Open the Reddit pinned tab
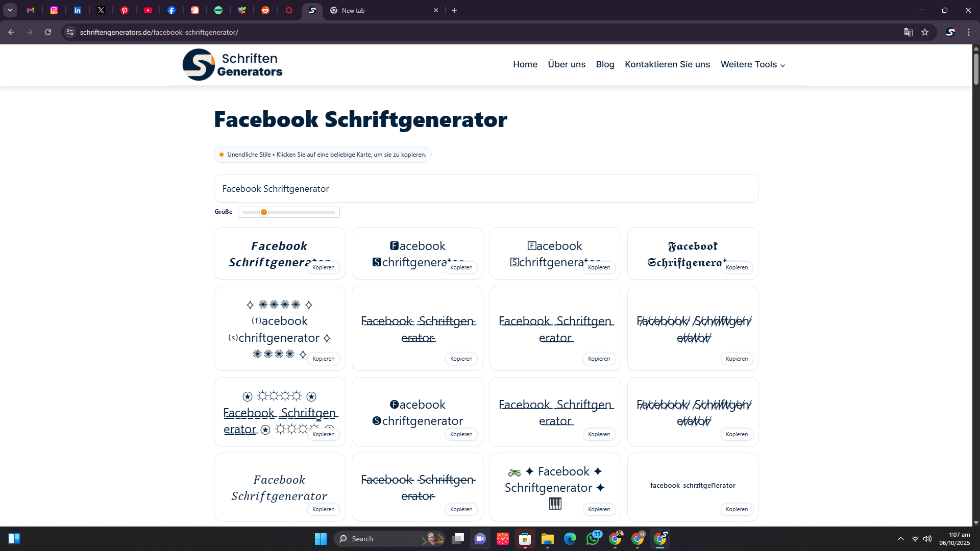 pyautogui.click(x=265, y=10)
